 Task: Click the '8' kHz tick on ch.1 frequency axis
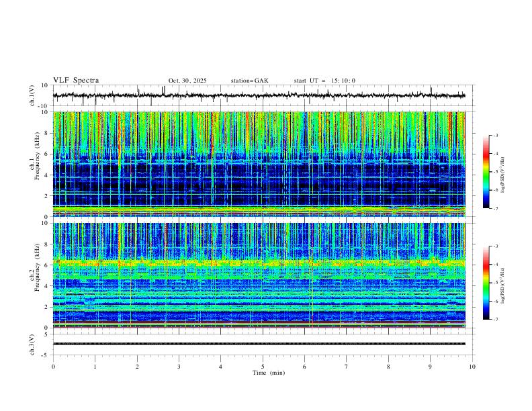click(x=47, y=133)
